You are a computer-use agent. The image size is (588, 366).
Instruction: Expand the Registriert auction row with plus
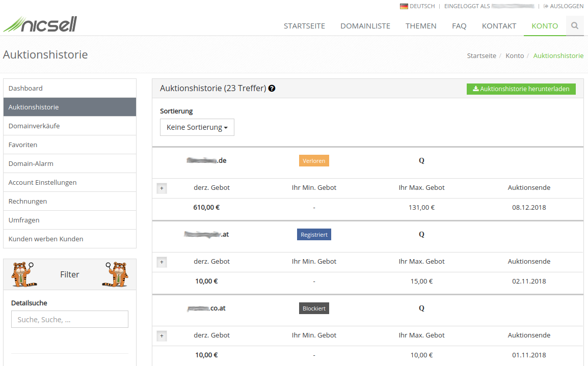pyautogui.click(x=162, y=262)
